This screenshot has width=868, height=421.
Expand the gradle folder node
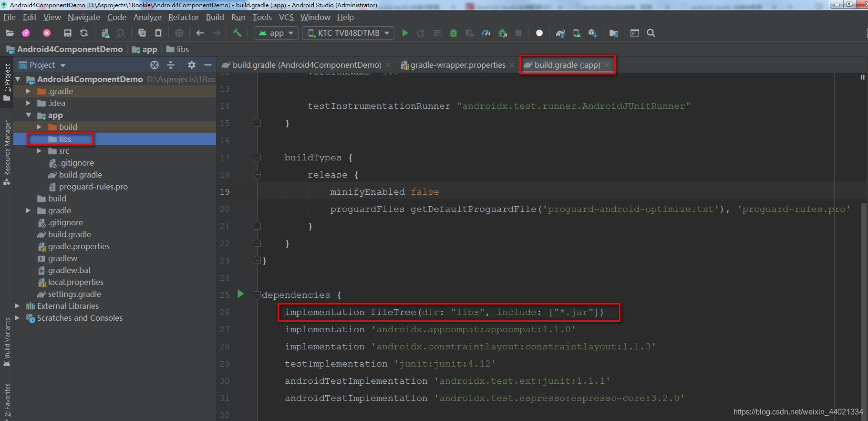pos(28,210)
